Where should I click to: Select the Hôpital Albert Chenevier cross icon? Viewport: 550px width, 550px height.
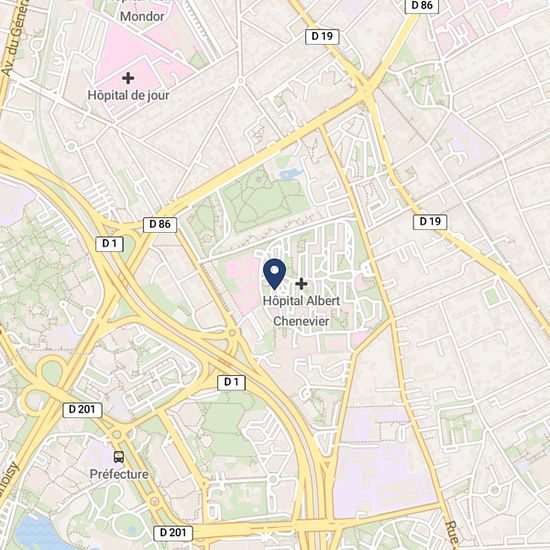click(301, 284)
